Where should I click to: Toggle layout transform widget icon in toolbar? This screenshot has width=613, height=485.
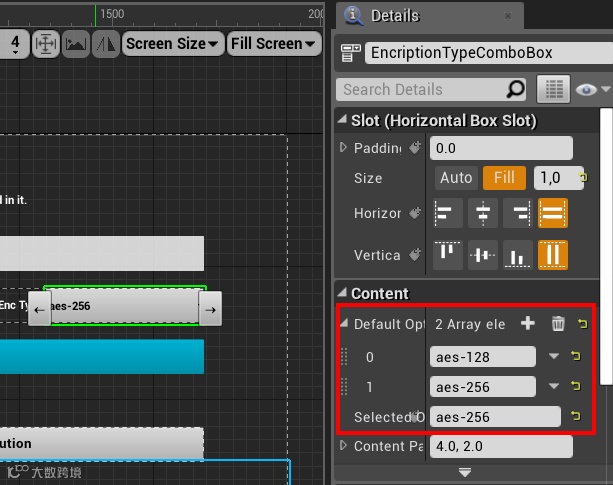pos(46,44)
